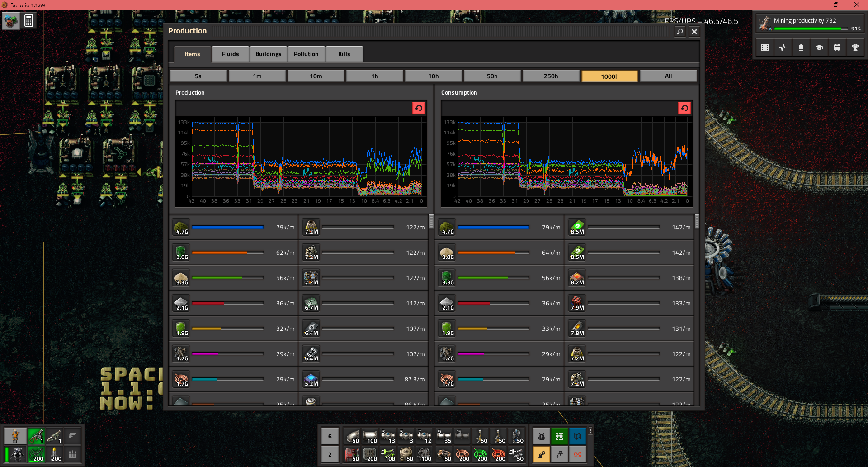Change quickbar page number 6
868x467 pixels.
point(330,436)
